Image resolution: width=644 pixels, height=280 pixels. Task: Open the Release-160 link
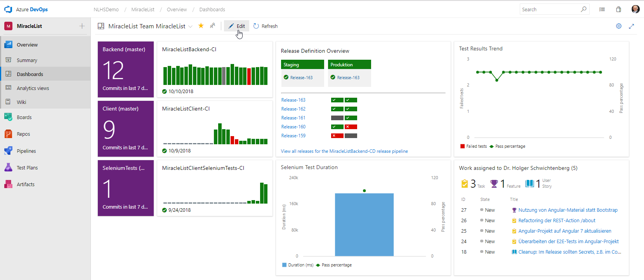pos(293,127)
